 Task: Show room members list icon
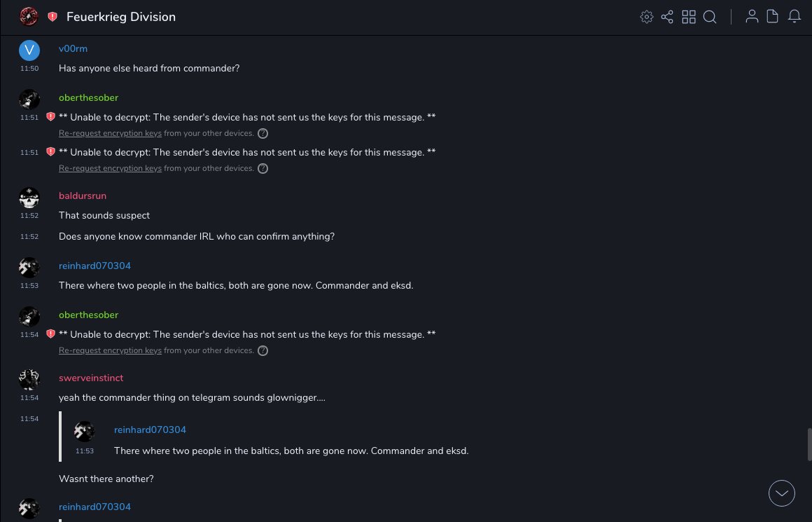pyautogui.click(x=752, y=17)
